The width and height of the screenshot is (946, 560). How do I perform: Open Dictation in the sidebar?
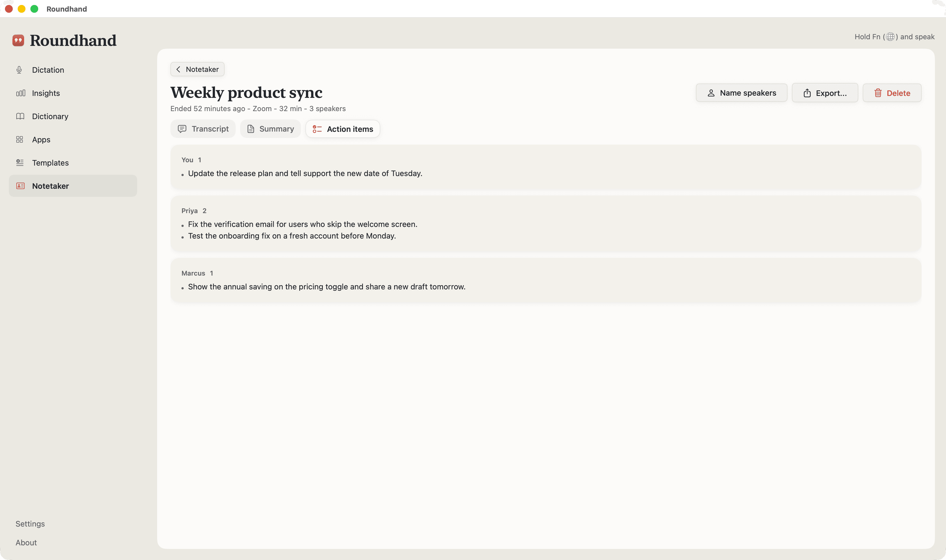(x=73, y=70)
